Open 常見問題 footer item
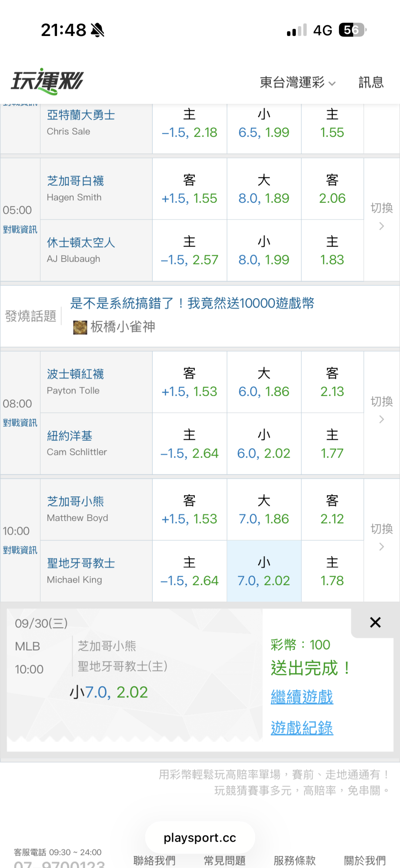This screenshot has height=868, width=400. (224, 860)
